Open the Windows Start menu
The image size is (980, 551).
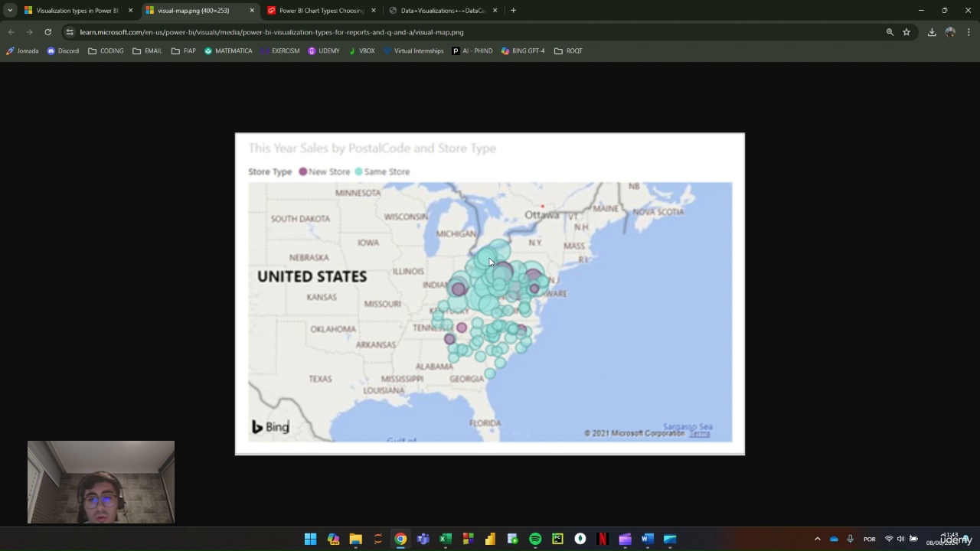click(310, 539)
